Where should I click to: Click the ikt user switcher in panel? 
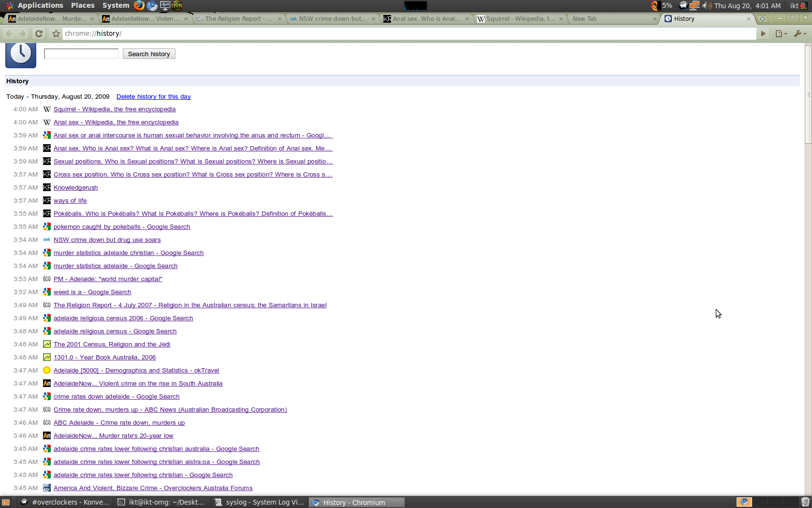[x=798, y=5]
